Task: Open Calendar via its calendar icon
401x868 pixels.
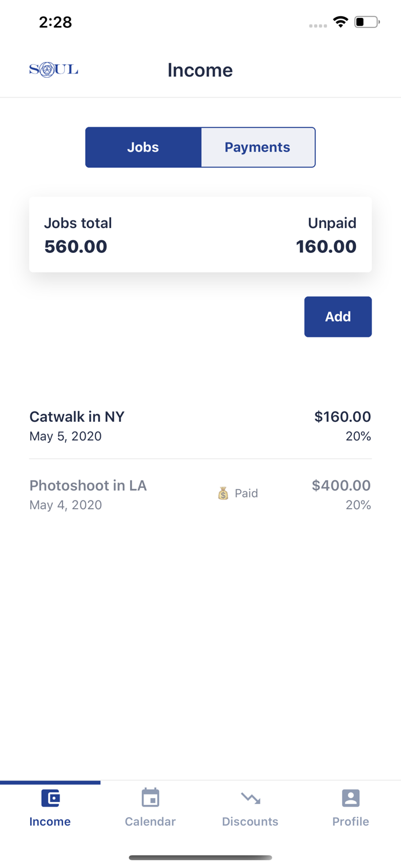Action: (x=150, y=798)
